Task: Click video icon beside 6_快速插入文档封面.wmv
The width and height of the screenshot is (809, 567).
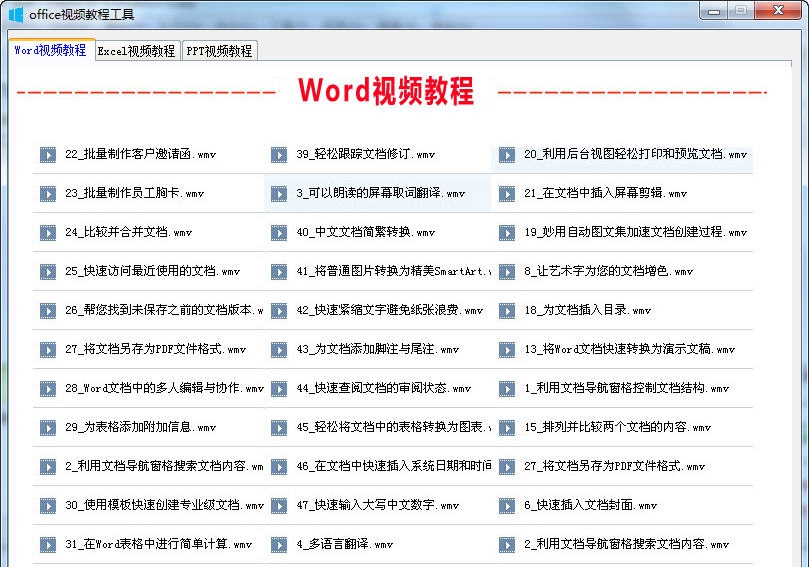Action: [507, 506]
